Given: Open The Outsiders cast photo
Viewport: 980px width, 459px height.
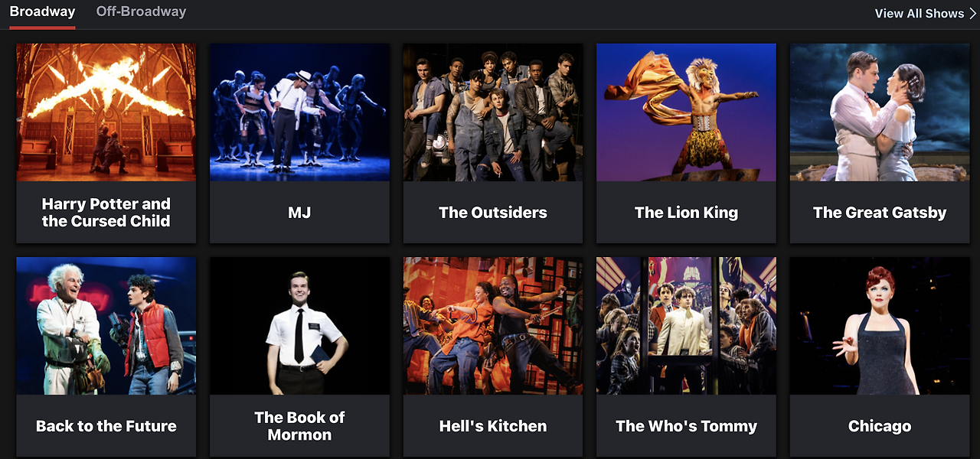Looking at the screenshot, I should click(493, 112).
